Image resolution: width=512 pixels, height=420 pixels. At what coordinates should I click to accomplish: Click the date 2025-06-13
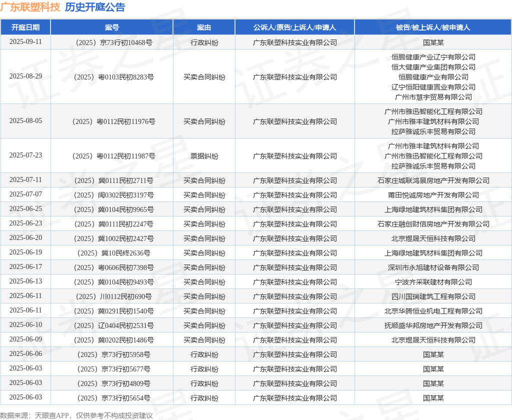click(25, 281)
